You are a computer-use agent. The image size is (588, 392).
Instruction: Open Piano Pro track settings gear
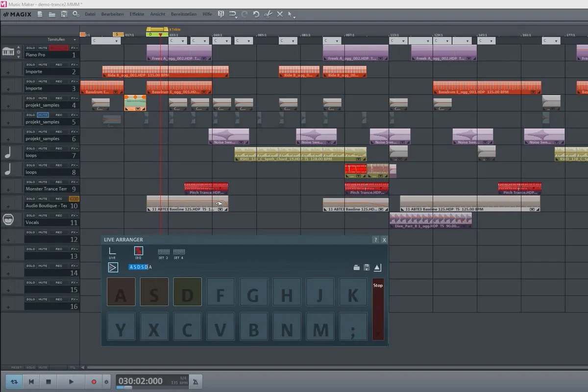coord(19,51)
